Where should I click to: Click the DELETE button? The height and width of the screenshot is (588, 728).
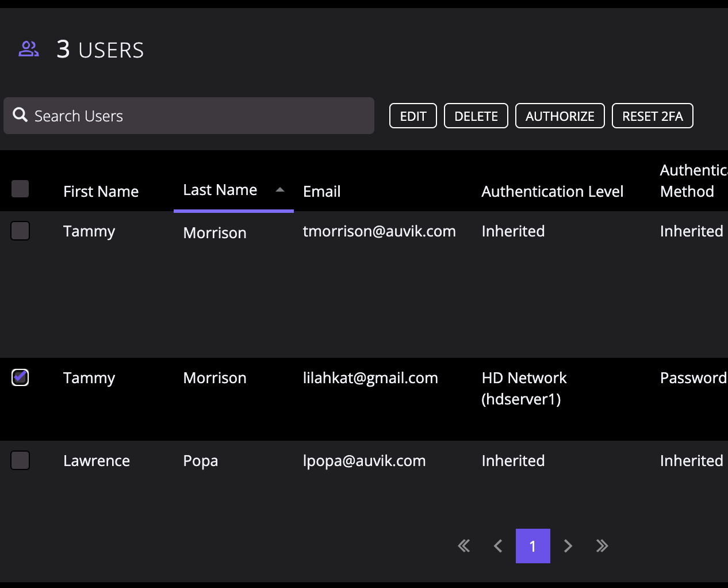[x=476, y=116]
